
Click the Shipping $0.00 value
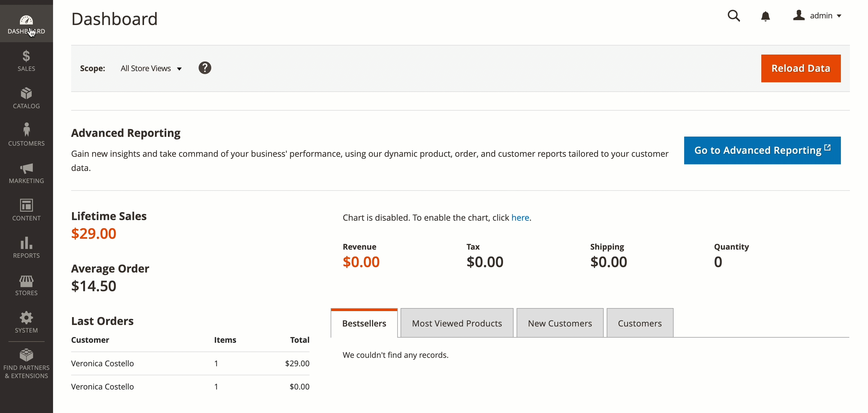coord(608,262)
